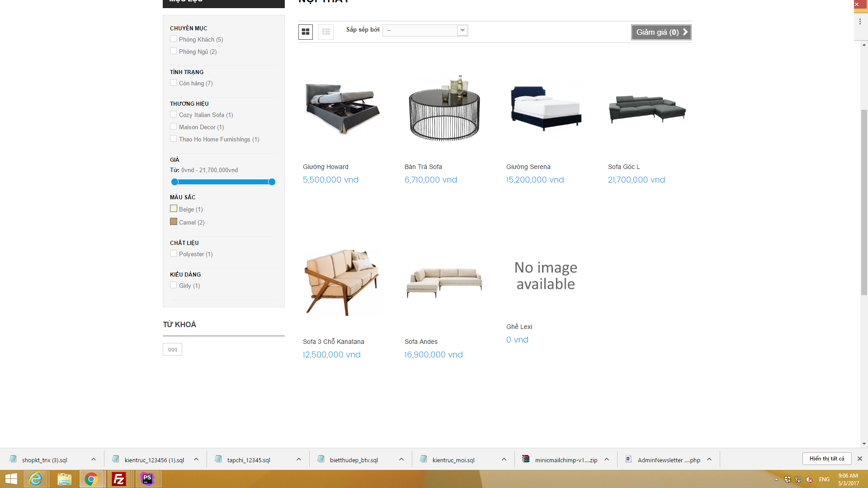Click Chrome icon in taskbar
868x488 pixels.
point(91,479)
